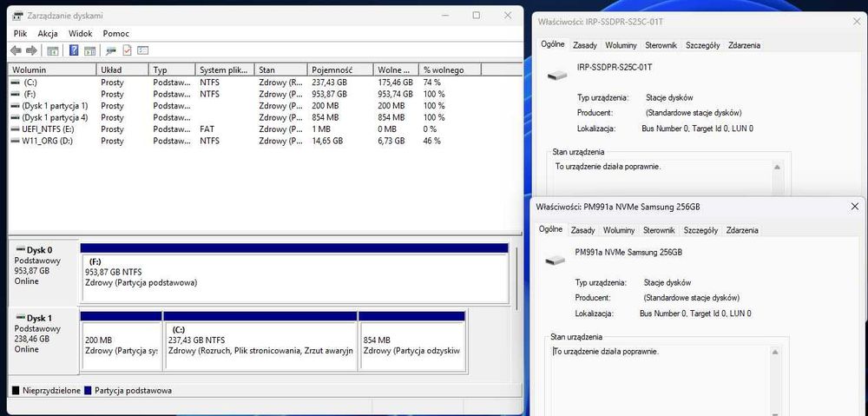868x416 pixels.
Task: Switch to Szczegóły tab in IRP-SSDPR-S25C-01T properties
Action: (x=702, y=45)
